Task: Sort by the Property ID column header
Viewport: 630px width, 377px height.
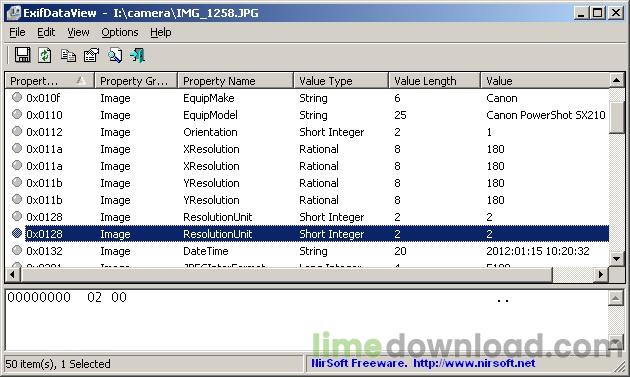Action: coord(49,81)
